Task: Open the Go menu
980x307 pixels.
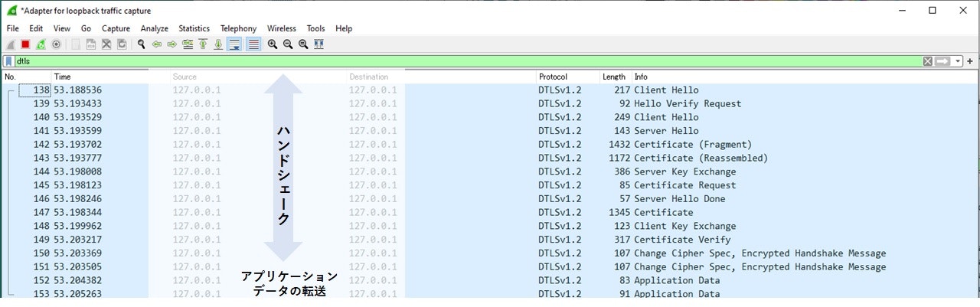Action: (x=87, y=28)
